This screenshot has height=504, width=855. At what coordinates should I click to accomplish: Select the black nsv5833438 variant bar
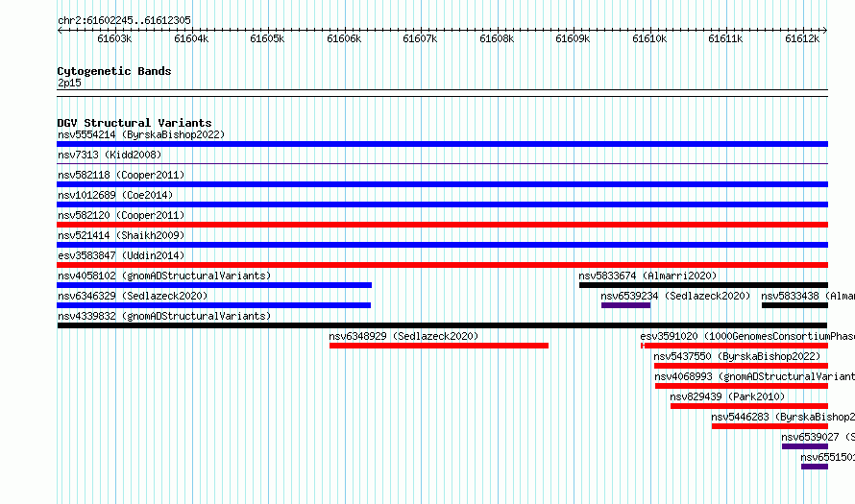click(x=795, y=305)
